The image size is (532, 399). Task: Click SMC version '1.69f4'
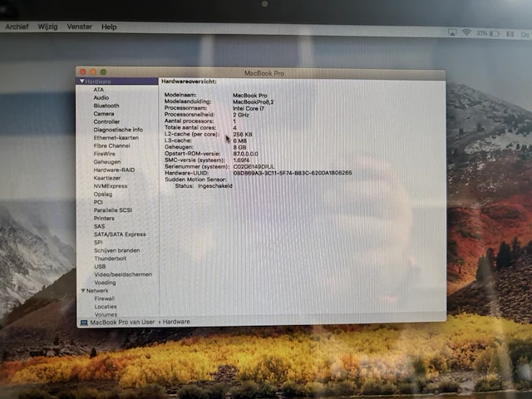pyautogui.click(x=241, y=160)
